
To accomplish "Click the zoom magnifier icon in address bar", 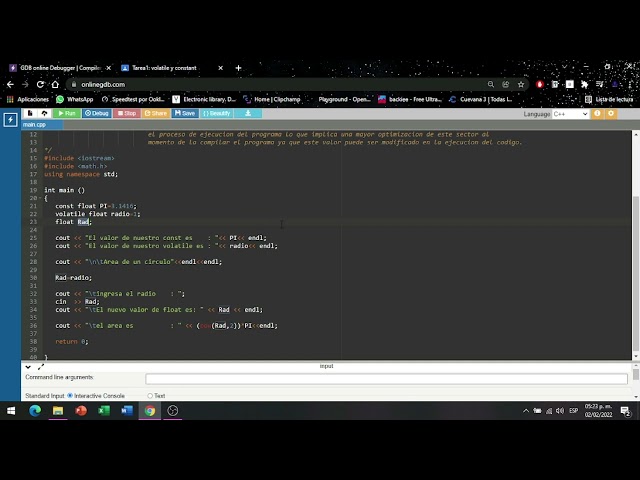I will pyautogui.click(x=491, y=84).
